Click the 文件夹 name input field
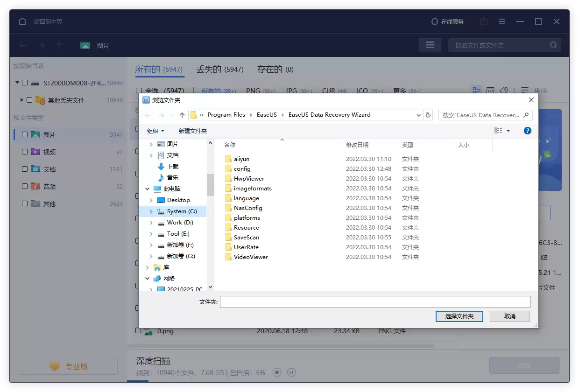The height and width of the screenshot is (392, 579). point(374,301)
